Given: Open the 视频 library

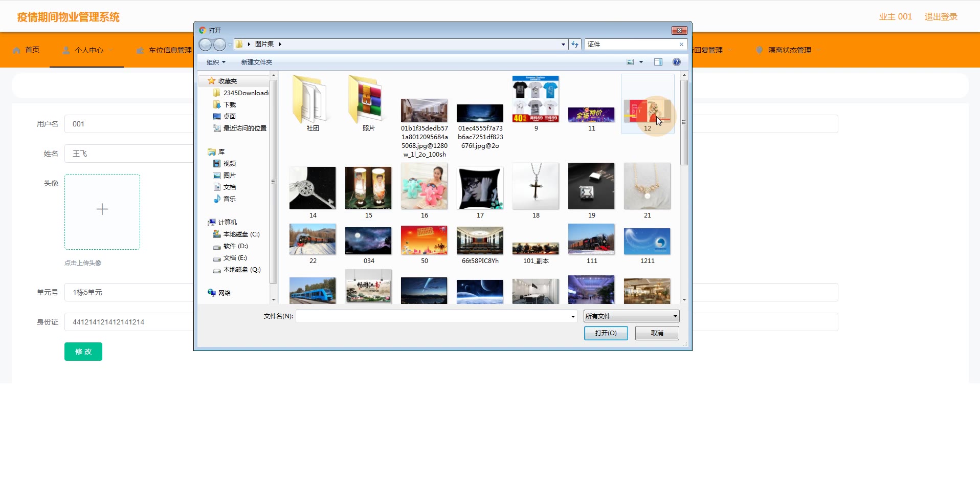Looking at the screenshot, I should click(x=225, y=163).
